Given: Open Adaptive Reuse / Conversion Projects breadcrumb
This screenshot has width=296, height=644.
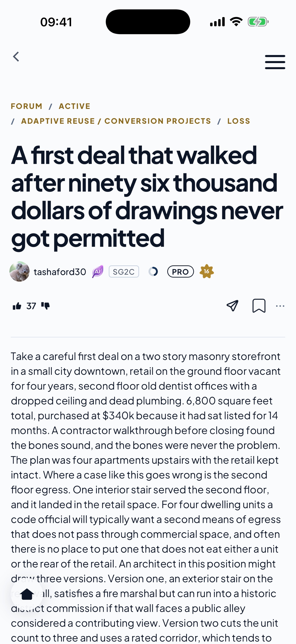Looking at the screenshot, I should (x=116, y=121).
